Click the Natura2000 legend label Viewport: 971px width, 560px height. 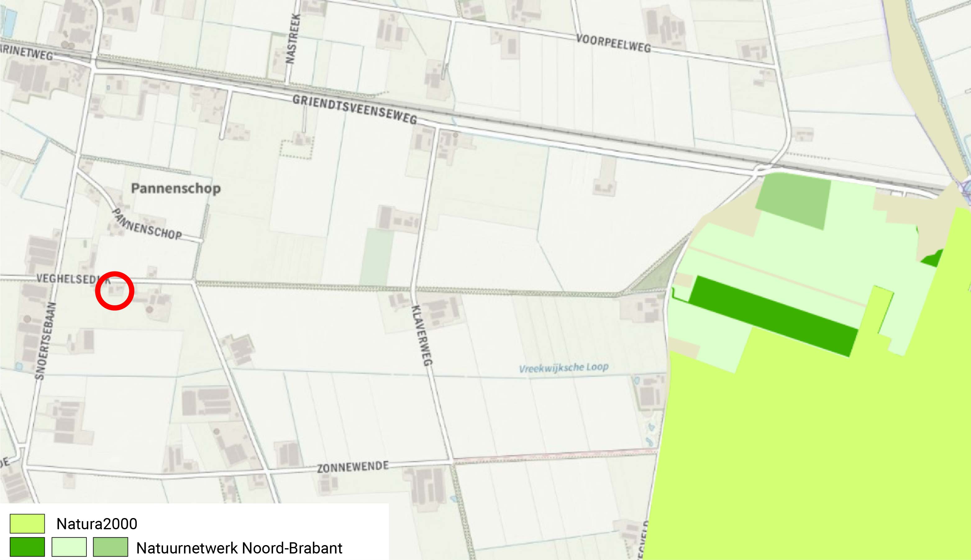point(97,524)
